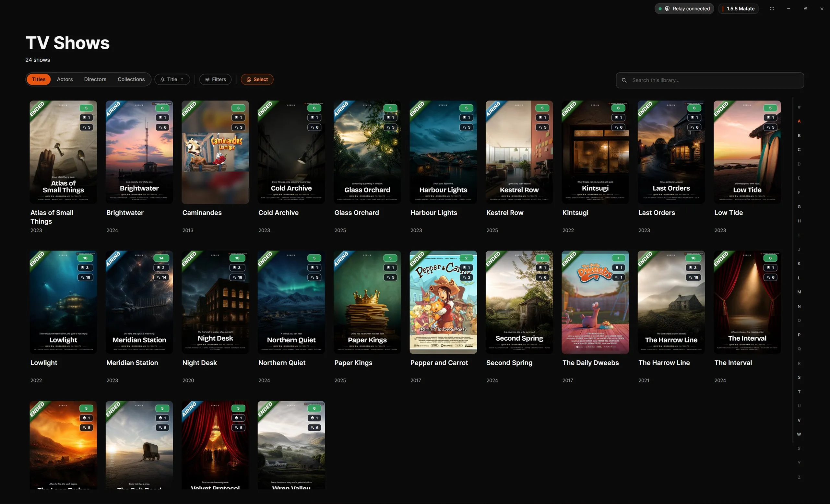Click the search magnifier icon
The height and width of the screenshot is (504, 830).
(624, 80)
